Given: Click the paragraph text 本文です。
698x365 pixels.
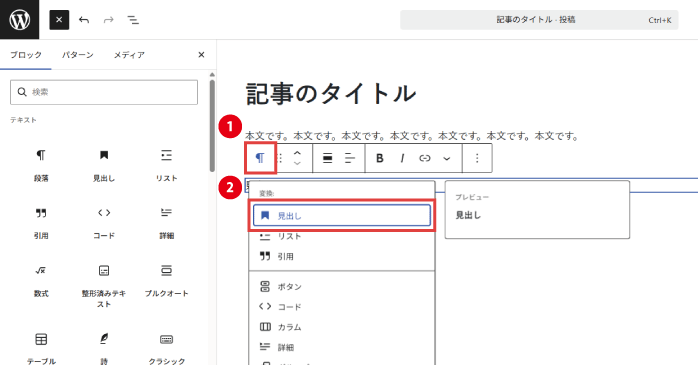Looking at the screenshot, I should click(x=411, y=136).
